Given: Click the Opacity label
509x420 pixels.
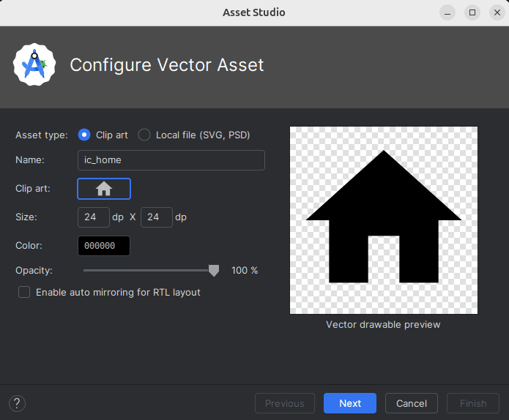Looking at the screenshot, I should coord(34,271).
